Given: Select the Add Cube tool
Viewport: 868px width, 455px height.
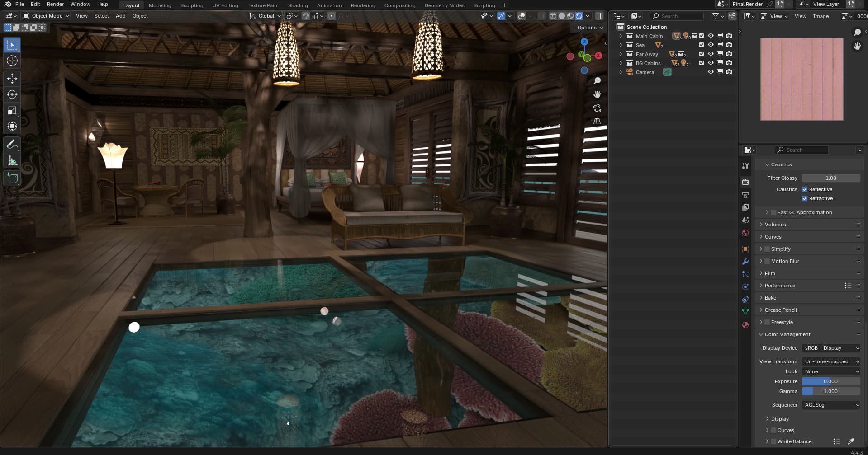Looking at the screenshot, I should (12, 178).
